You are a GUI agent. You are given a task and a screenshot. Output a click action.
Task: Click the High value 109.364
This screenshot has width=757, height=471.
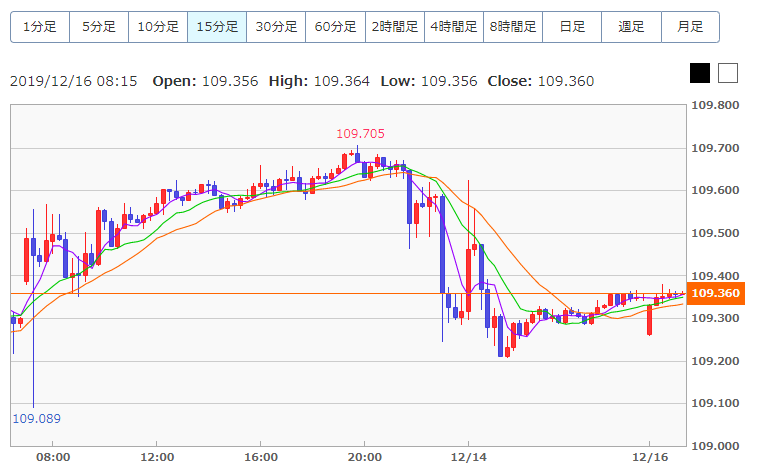342,81
